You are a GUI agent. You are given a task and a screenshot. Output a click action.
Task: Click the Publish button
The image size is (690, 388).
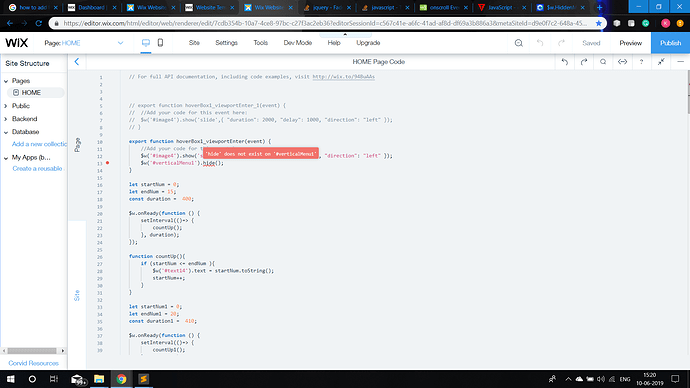pyautogui.click(x=670, y=43)
